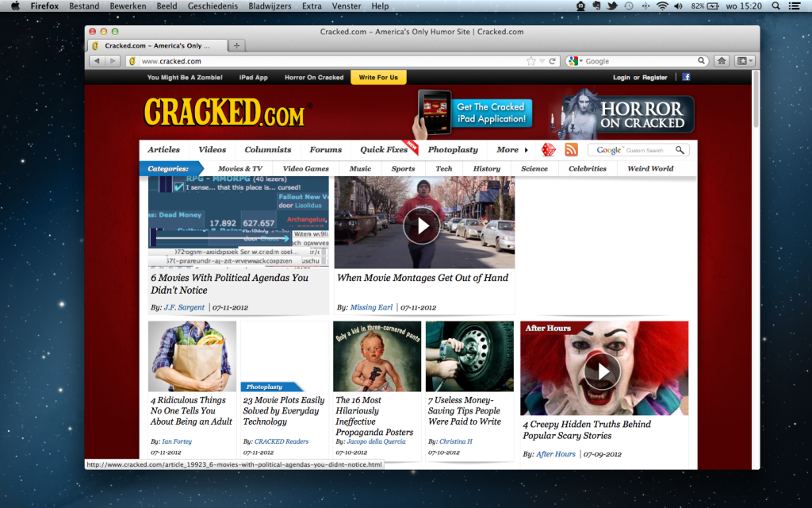Image resolution: width=812 pixels, height=508 pixels.
Task: Open Time Machine menu bar icon
Action: [629, 6]
